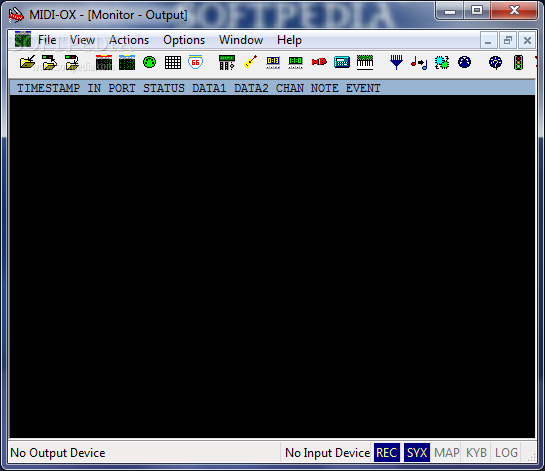This screenshot has height=471, width=545.
Task: Toggle the KYB status bar indicator
Action: (x=476, y=453)
